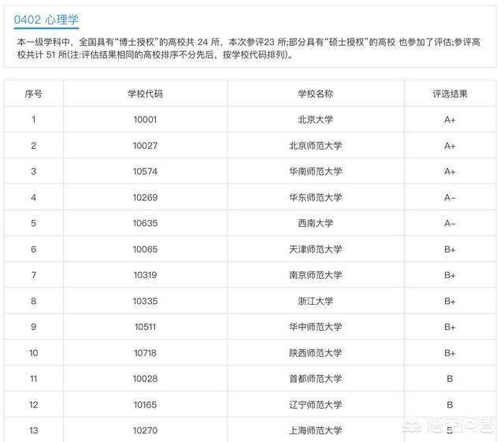
Task: Click the B result for 首都师范大学
Action: 450,379
